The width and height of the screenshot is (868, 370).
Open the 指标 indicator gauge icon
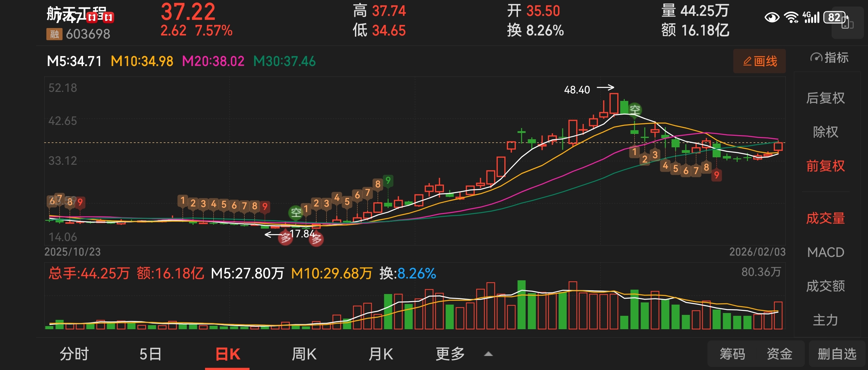tap(816, 58)
